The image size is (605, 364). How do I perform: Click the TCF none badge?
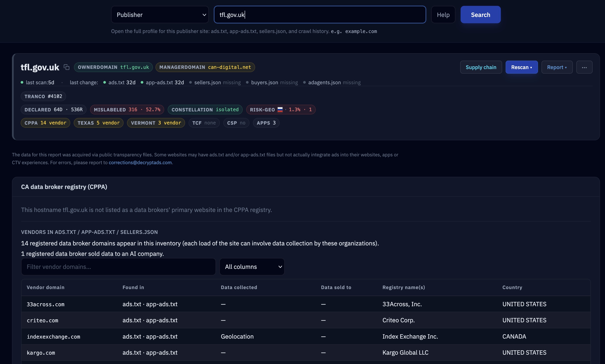pyautogui.click(x=204, y=123)
